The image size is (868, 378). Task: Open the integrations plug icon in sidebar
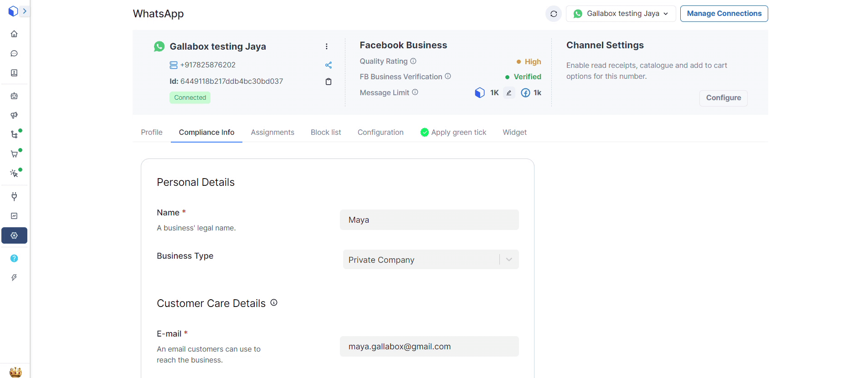point(14,197)
